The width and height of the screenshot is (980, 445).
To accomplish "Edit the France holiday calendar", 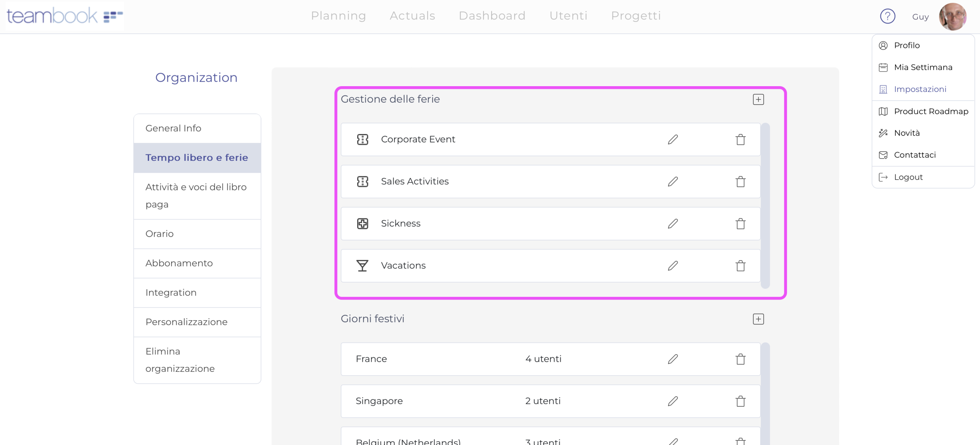I will click(x=673, y=359).
